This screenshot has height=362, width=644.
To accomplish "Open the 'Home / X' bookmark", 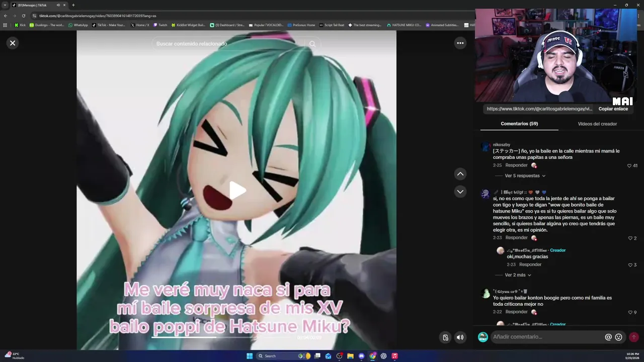I will [140, 25].
